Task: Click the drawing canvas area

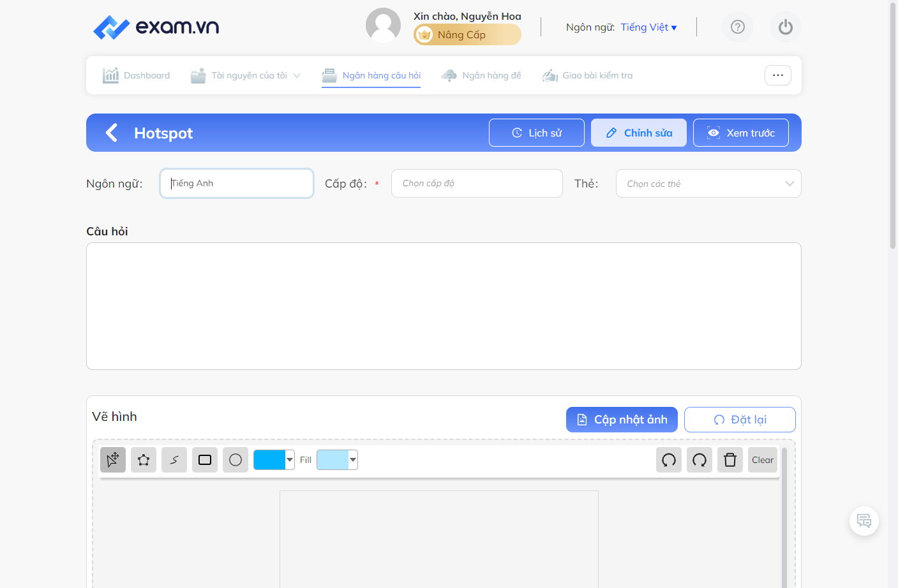Action: [439, 539]
